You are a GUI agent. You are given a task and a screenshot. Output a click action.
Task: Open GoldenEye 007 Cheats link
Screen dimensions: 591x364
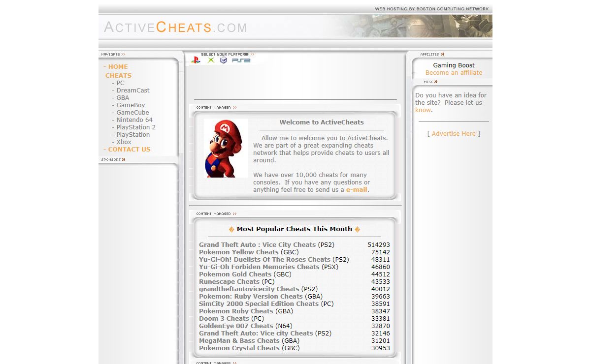click(236, 326)
